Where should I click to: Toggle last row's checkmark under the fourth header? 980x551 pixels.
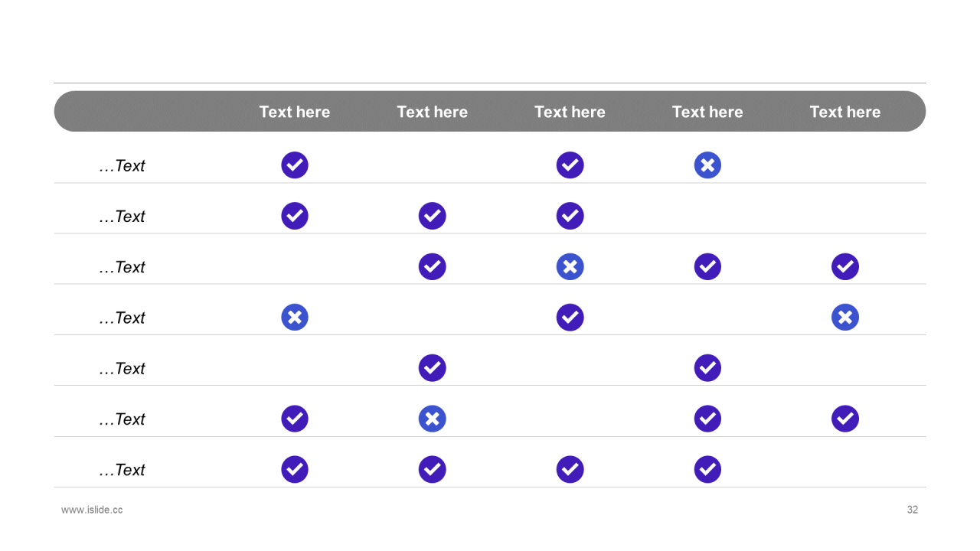click(x=707, y=469)
